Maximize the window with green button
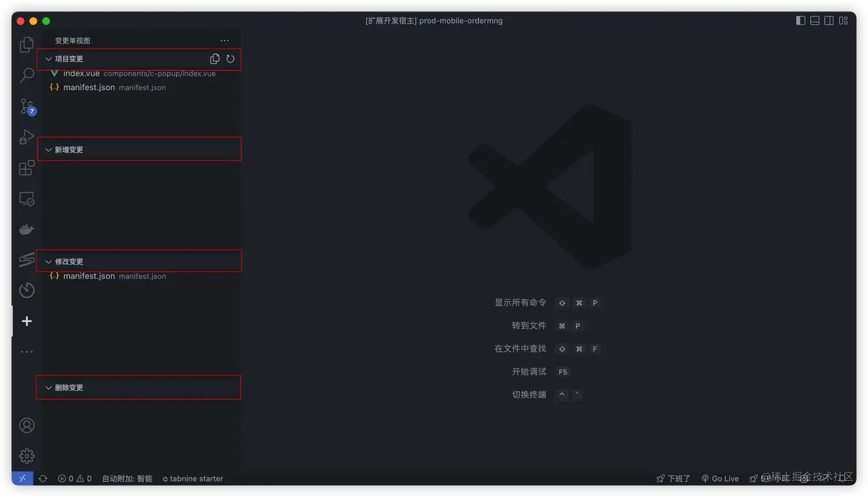The image size is (868, 497). (46, 21)
